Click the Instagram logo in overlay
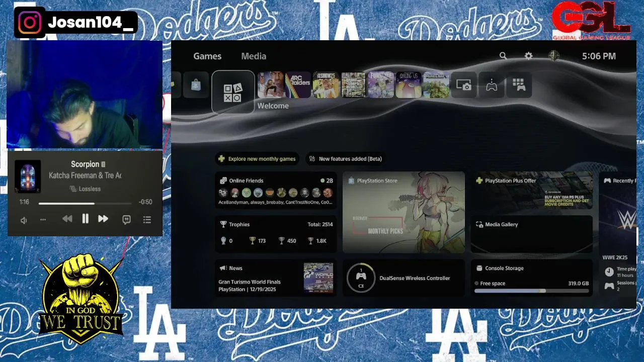The height and width of the screenshot is (362, 644). click(x=30, y=23)
